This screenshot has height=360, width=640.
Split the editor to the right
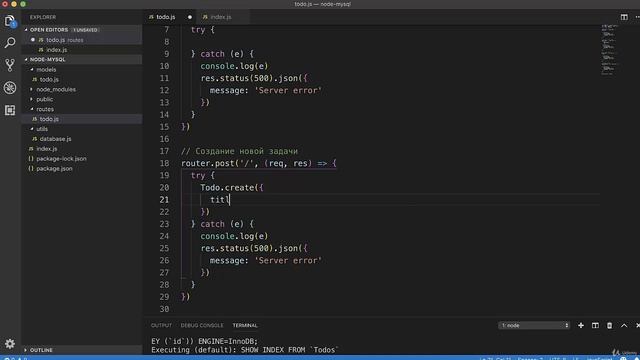[624, 17]
